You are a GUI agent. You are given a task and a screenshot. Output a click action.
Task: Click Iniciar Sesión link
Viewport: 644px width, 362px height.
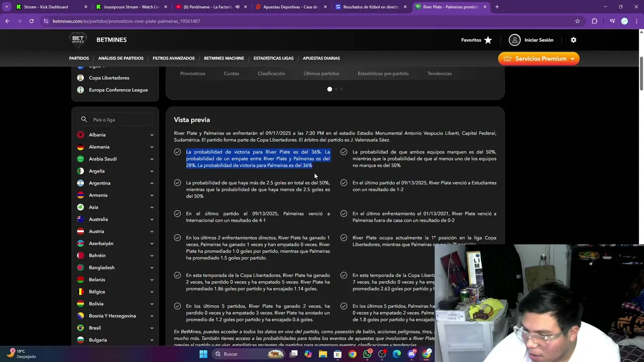tap(539, 40)
